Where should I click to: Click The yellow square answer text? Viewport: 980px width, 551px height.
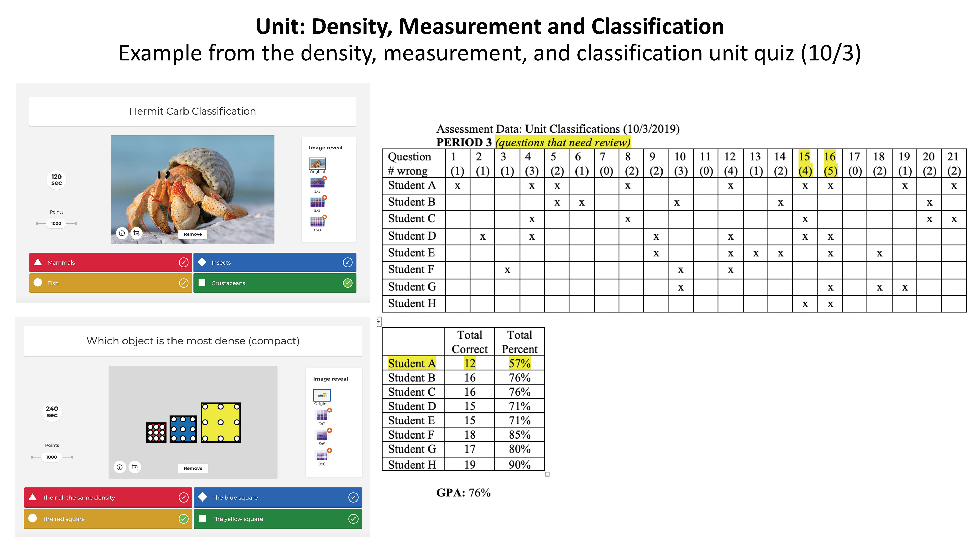point(237,519)
